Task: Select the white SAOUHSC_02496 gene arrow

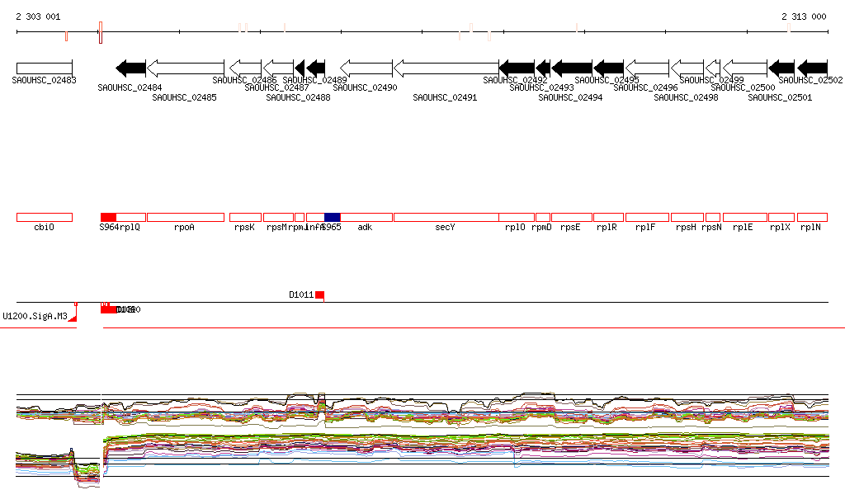Action: 647,68
